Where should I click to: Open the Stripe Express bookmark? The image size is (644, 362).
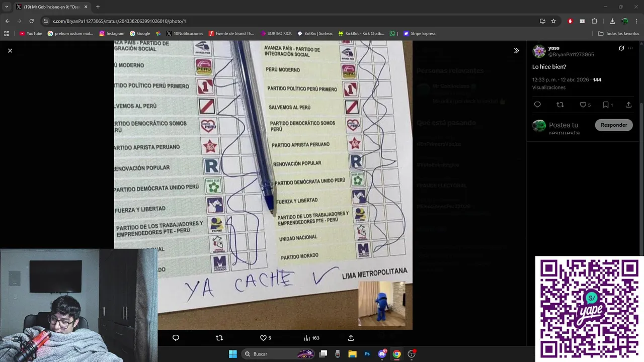(x=419, y=34)
